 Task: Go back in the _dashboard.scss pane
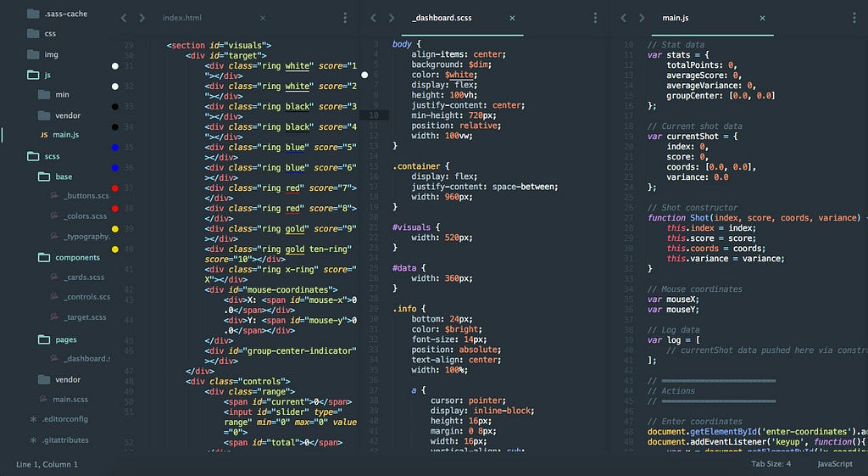374,19
